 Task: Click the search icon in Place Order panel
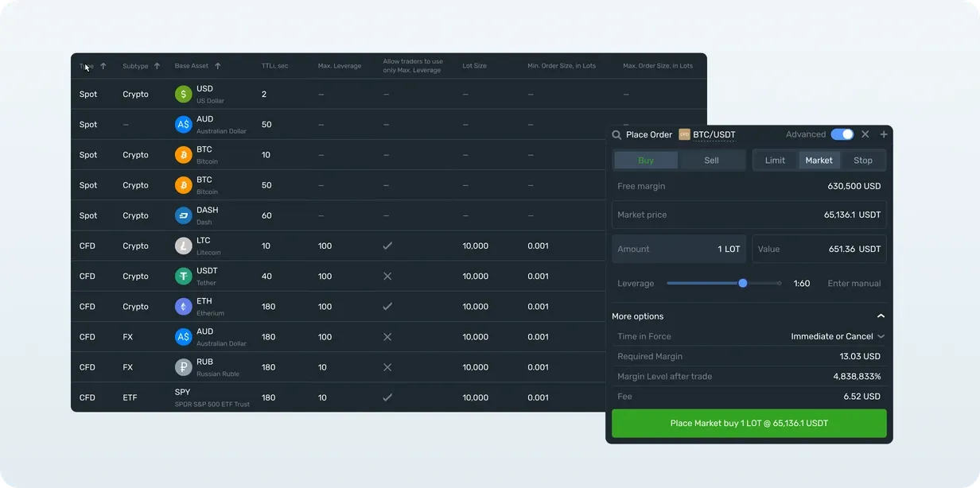coord(616,134)
